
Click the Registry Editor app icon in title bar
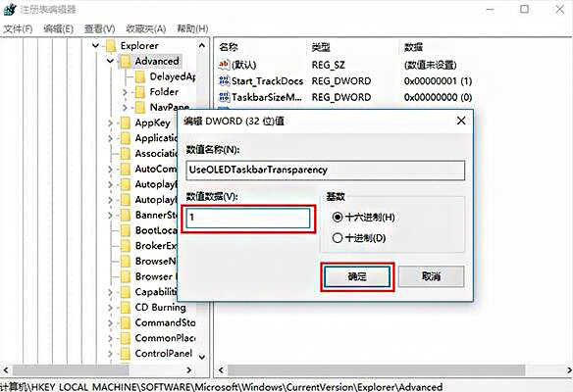pos(10,9)
